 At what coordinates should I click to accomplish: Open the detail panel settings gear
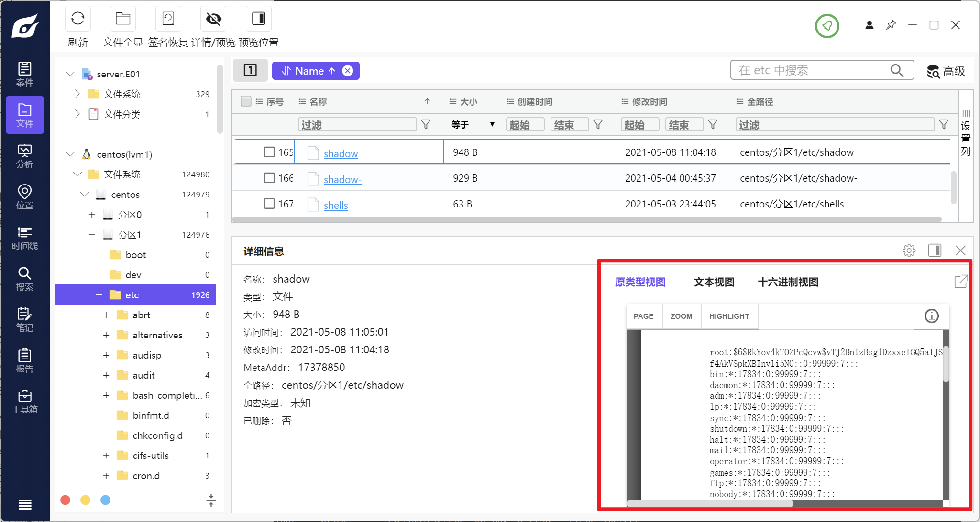pos(909,250)
